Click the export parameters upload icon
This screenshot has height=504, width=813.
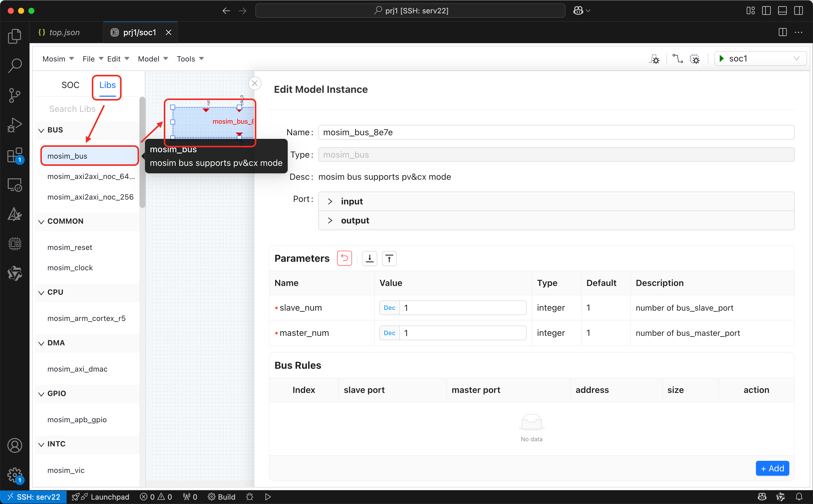coord(389,258)
